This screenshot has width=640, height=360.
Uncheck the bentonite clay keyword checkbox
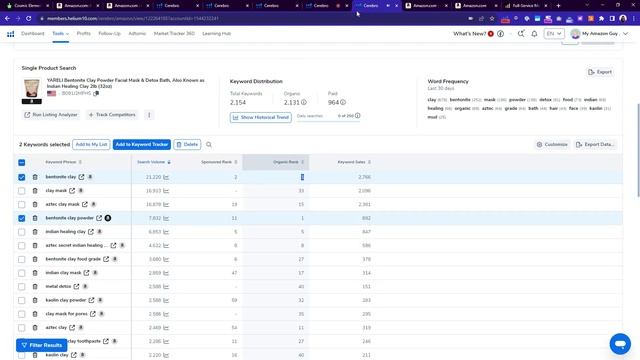point(22,177)
